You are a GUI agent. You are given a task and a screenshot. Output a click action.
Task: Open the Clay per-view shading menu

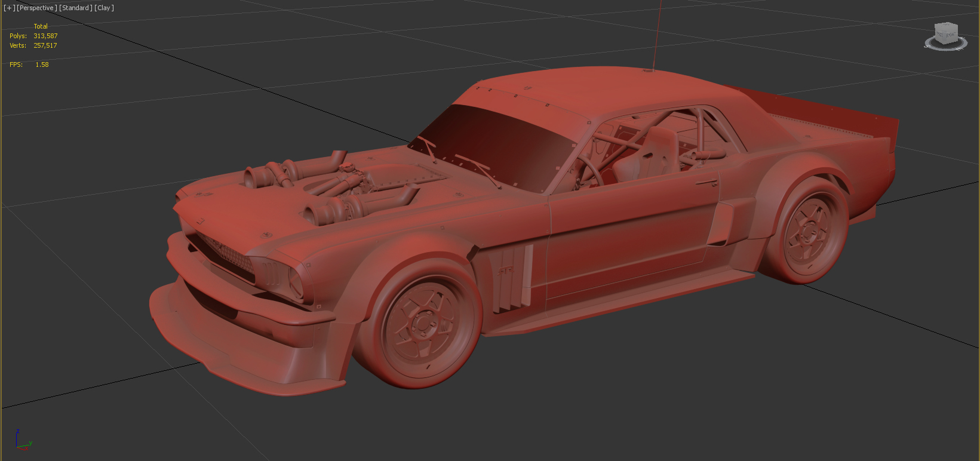[104, 8]
